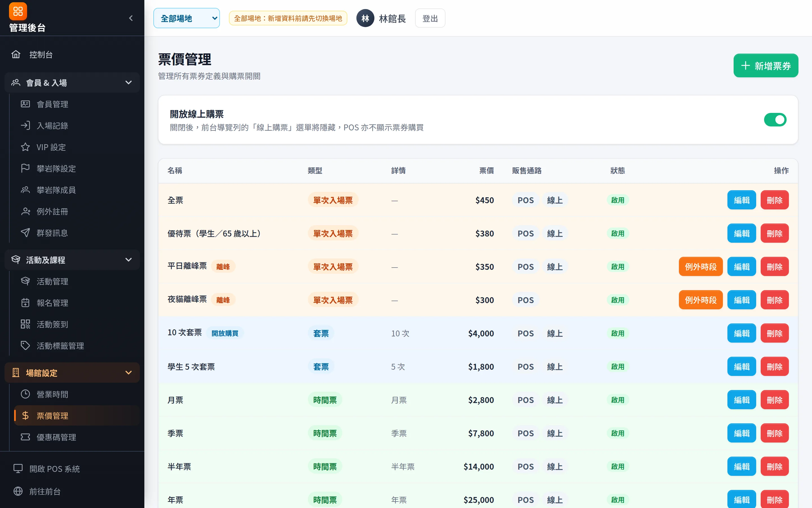
Task: Open 活動管理 in the sidebar
Action: click(76, 281)
